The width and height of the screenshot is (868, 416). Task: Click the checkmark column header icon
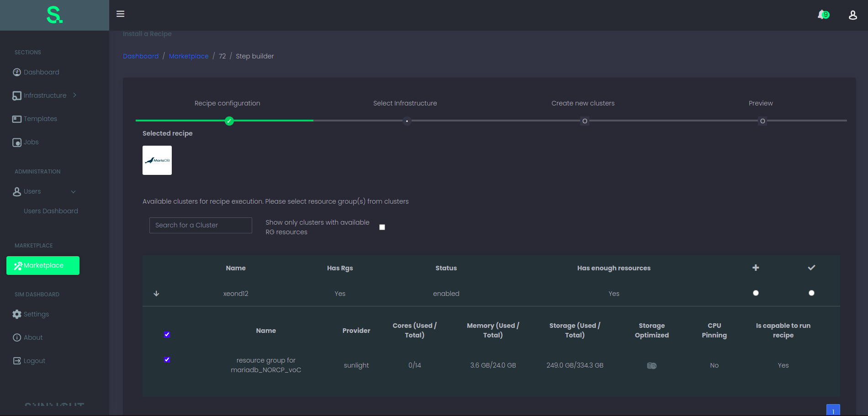click(811, 268)
